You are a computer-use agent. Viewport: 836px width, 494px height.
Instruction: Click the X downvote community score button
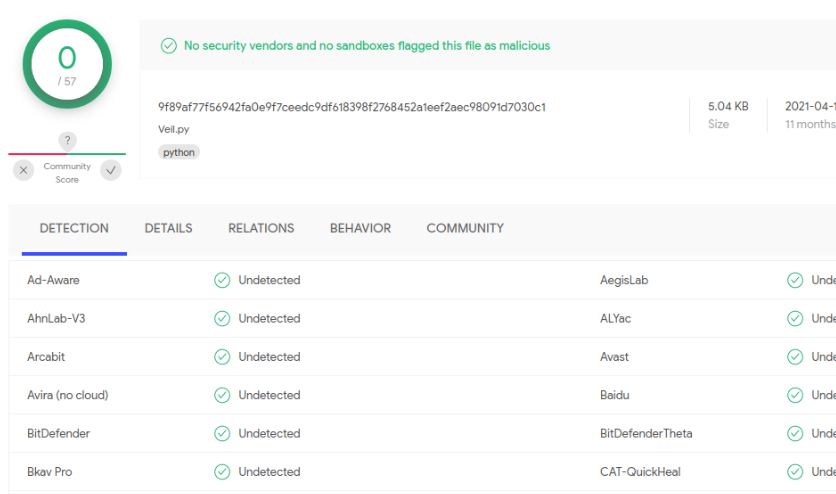coord(24,170)
